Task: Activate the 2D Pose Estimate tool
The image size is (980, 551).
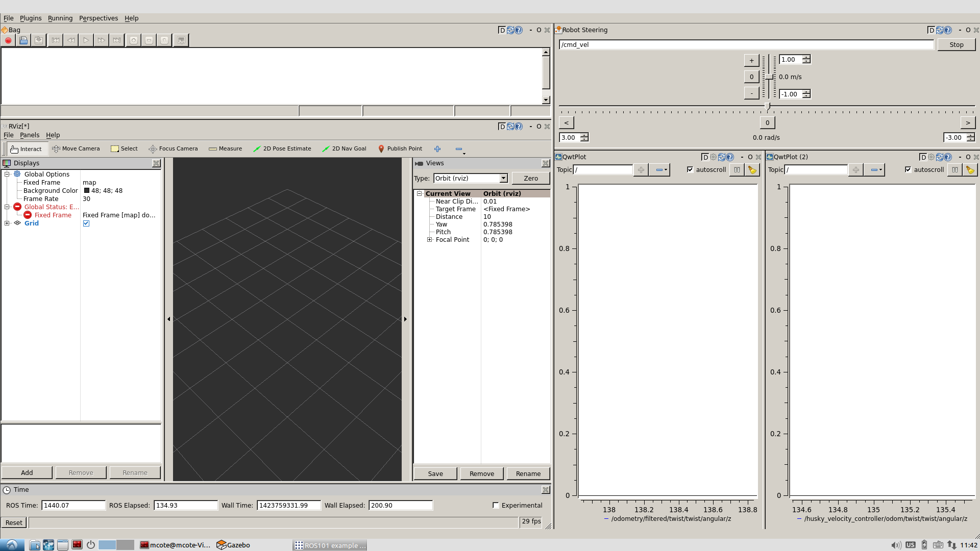Action: coord(282,148)
